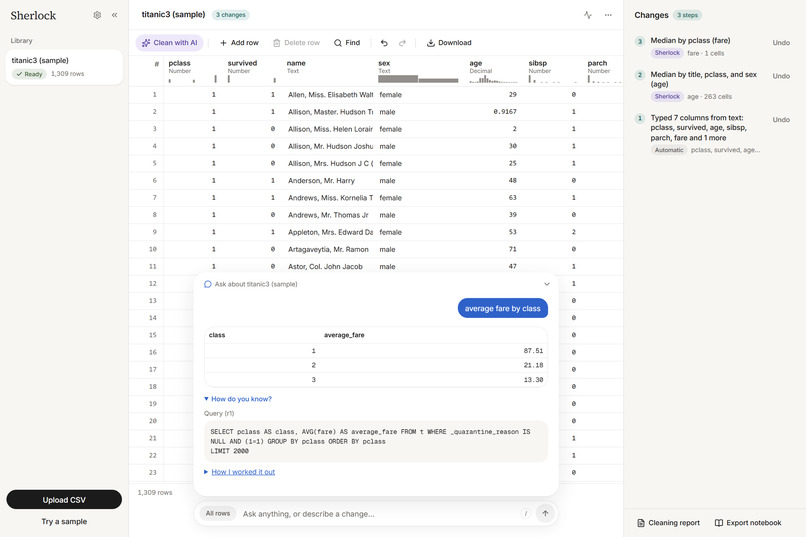Open the Cleaning report
The height and width of the screenshot is (537, 806).
(x=668, y=523)
